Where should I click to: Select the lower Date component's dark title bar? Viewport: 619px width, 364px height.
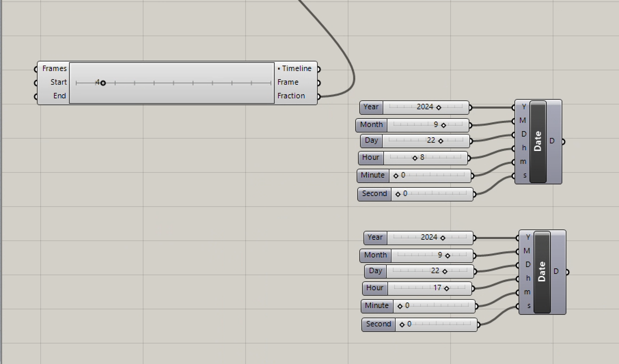click(x=542, y=272)
